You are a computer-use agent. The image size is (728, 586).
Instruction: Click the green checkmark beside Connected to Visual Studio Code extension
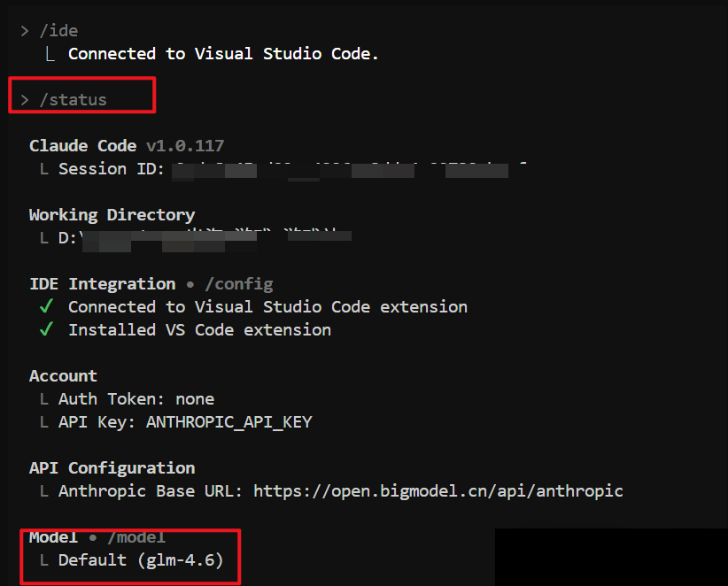(47, 307)
